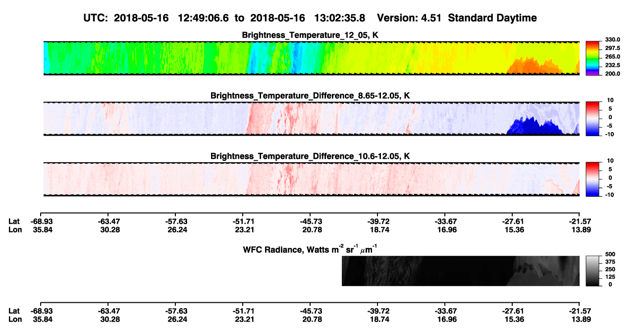Viewport: 644px width, 330px height.
Task: Select the 10.6-12.05 difference image strip
Action: [x=311, y=179]
